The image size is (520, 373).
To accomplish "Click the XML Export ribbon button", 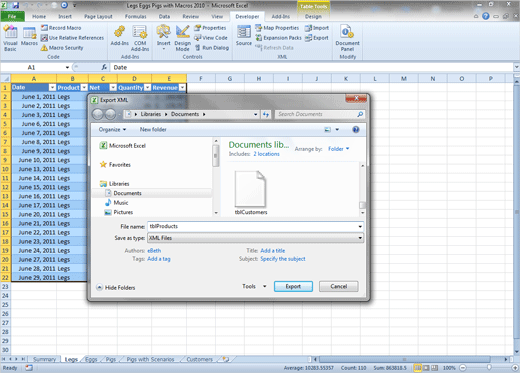I will coord(317,38).
